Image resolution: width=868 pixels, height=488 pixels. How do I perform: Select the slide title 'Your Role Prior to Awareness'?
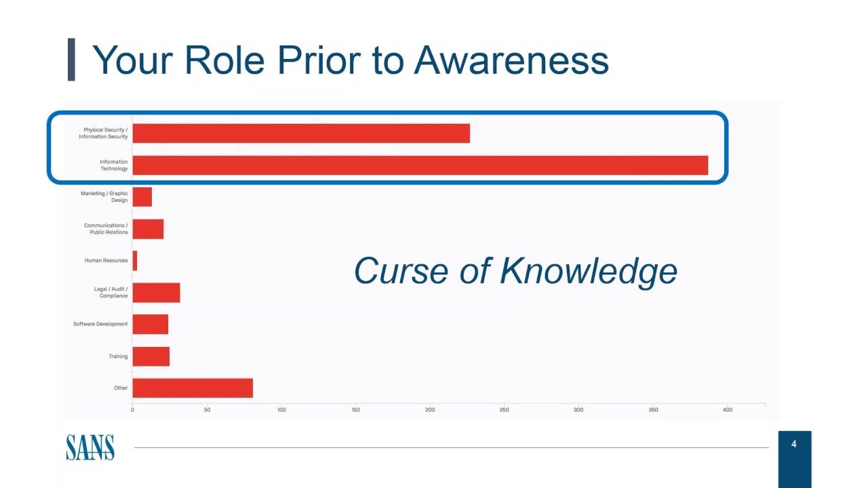(x=350, y=60)
